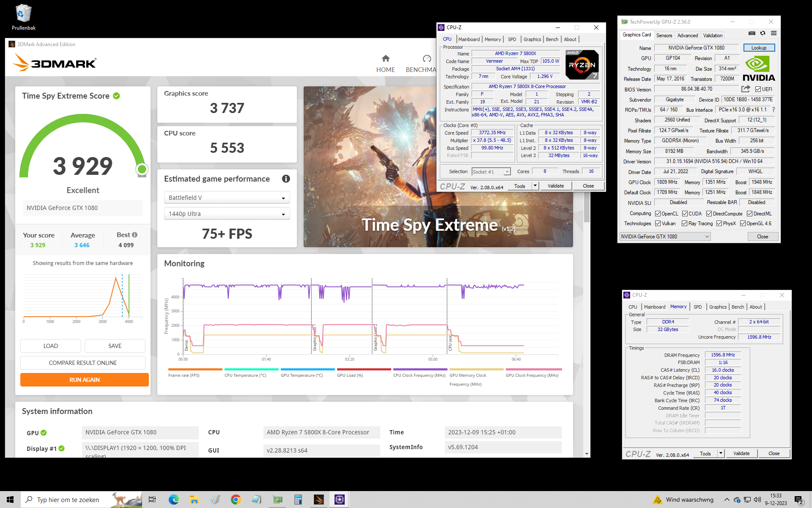Viewport: 812px width, 508px height.
Task: Switch to GPU-Z taskbar icon
Action: (x=277, y=500)
